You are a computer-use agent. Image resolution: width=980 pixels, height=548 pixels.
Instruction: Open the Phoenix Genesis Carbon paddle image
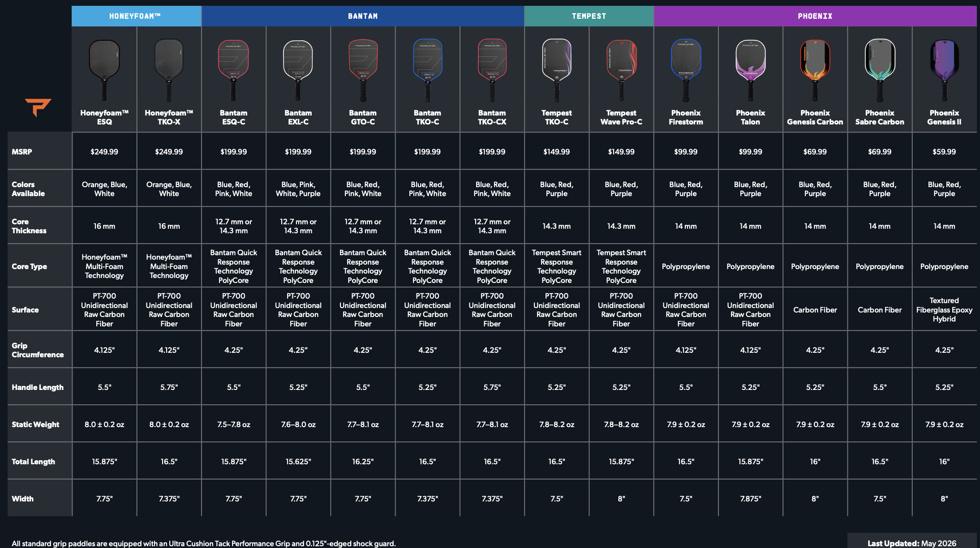[815, 70]
